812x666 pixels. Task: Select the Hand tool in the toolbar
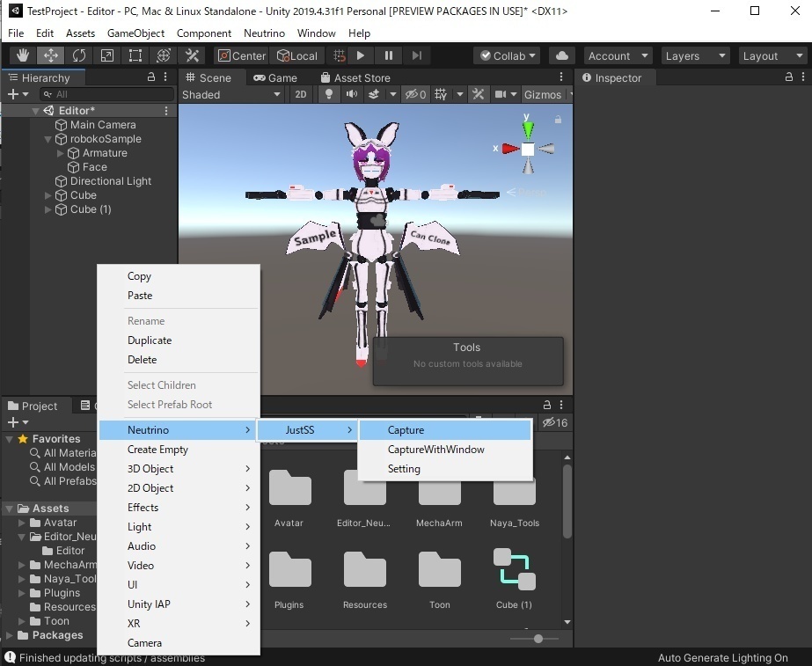(21, 55)
